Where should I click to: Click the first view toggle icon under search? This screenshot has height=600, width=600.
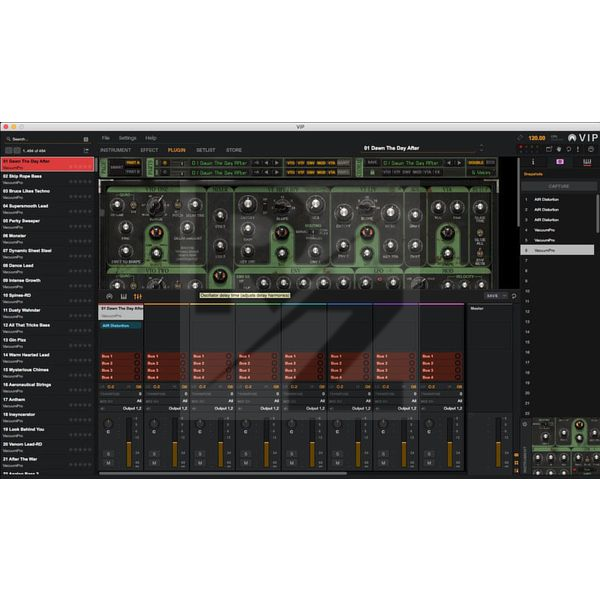click(8, 151)
